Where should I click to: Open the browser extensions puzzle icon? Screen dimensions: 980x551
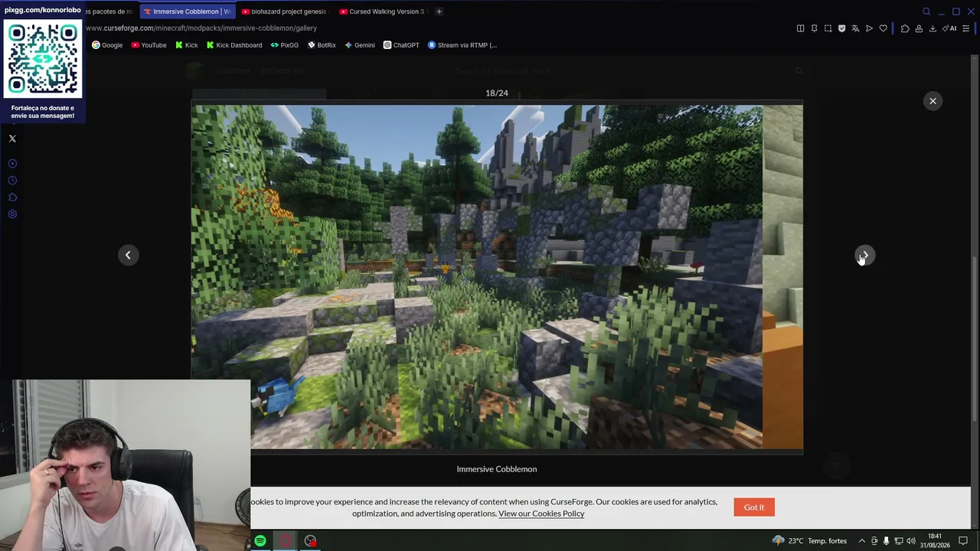pyautogui.click(x=905, y=28)
